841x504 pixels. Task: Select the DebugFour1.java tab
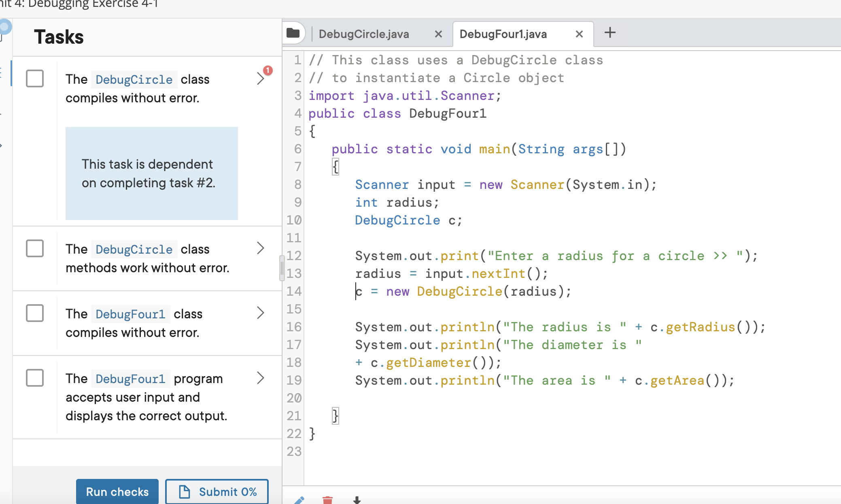tap(504, 34)
